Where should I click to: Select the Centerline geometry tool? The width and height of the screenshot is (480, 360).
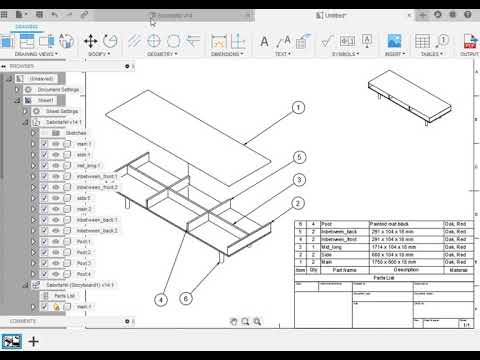pos(134,41)
